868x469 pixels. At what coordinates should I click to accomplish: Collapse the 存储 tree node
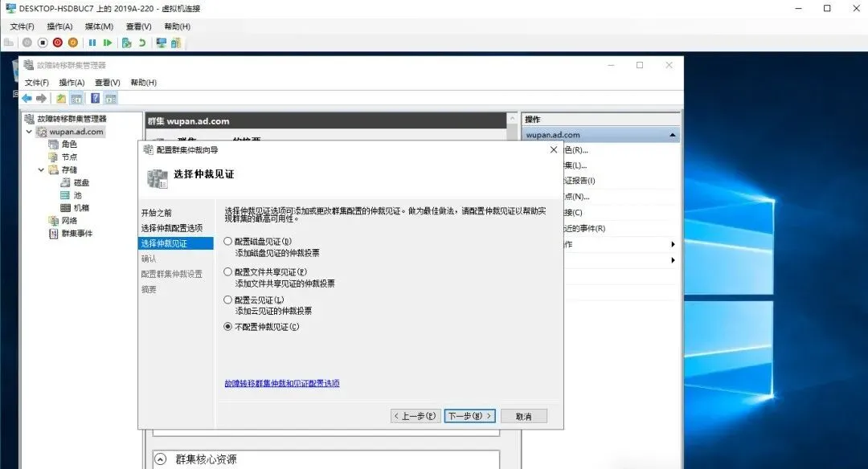tap(41, 169)
